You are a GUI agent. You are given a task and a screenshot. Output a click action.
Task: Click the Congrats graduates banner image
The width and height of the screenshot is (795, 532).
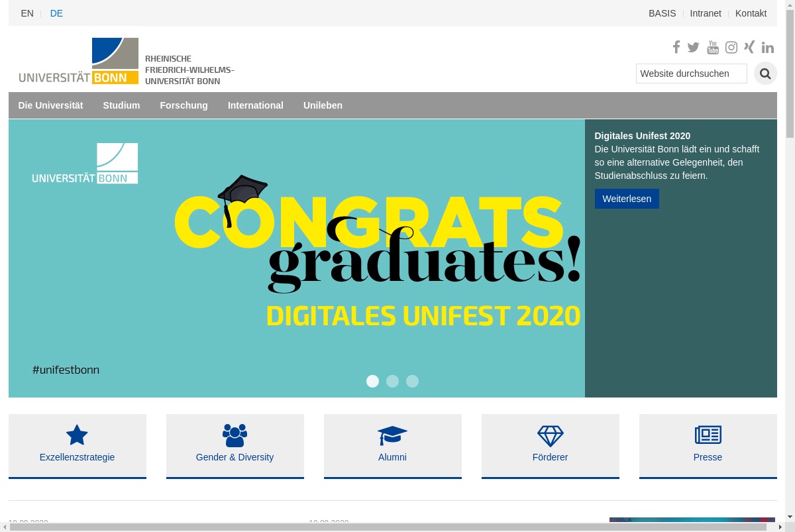point(297,258)
